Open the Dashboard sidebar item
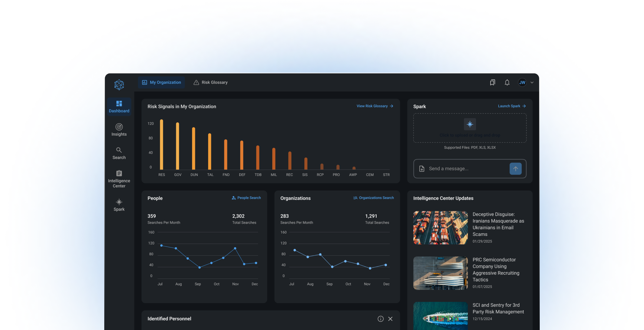 pos(119,106)
